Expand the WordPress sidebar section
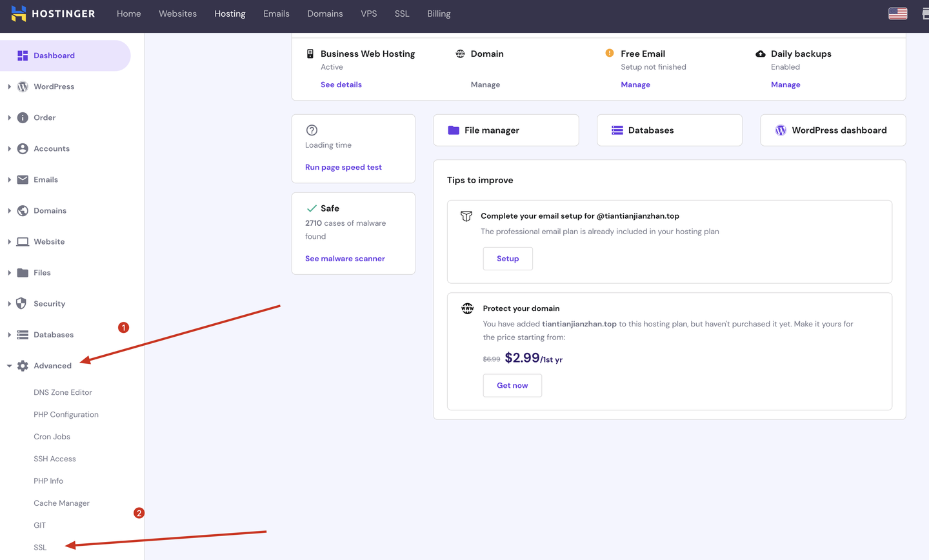 (x=9, y=86)
